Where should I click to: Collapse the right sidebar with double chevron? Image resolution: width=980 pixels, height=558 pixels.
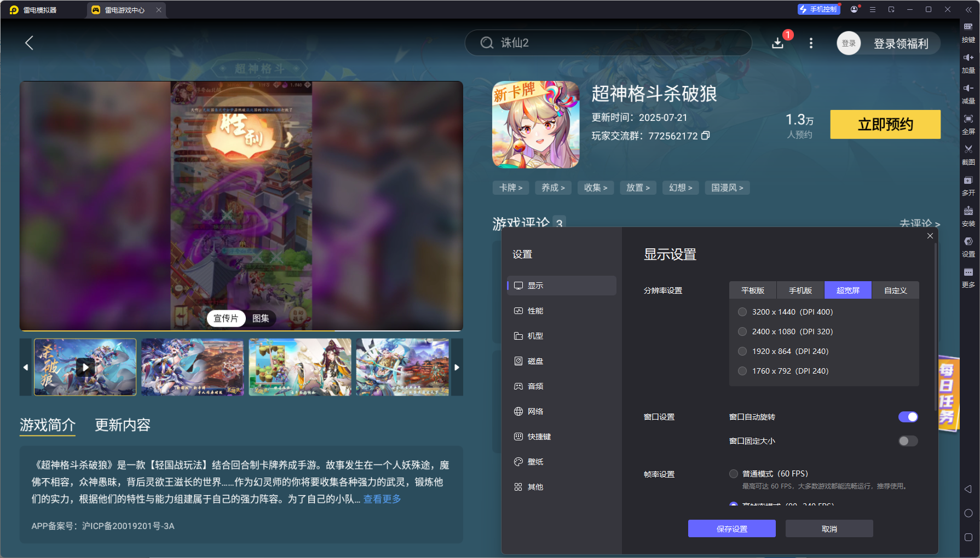click(969, 9)
